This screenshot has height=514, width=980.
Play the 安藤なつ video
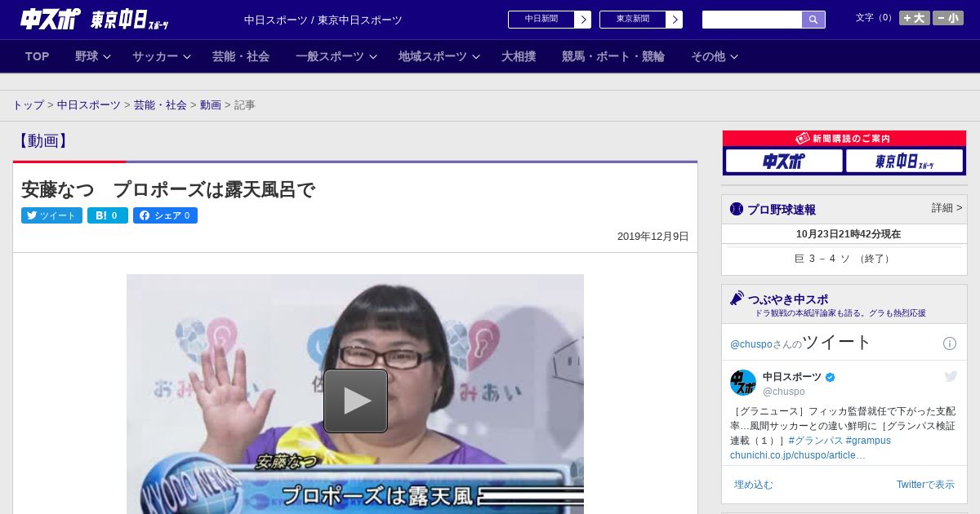coord(355,401)
